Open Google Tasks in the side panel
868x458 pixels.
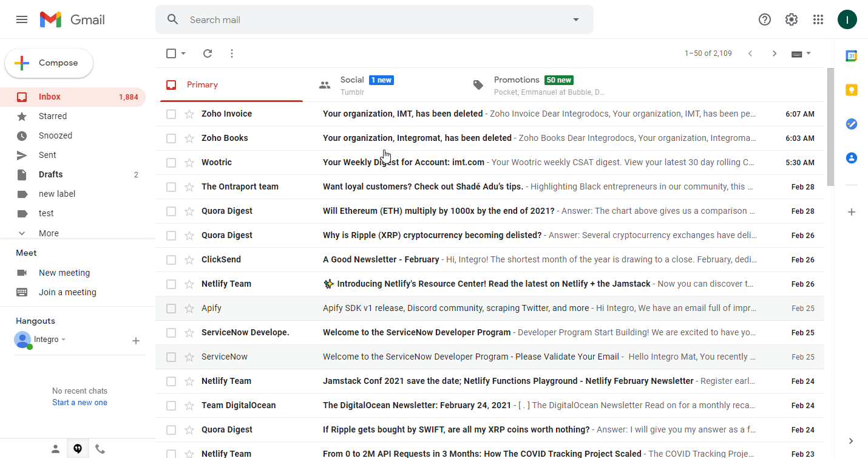pyautogui.click(x=851, y=124)
